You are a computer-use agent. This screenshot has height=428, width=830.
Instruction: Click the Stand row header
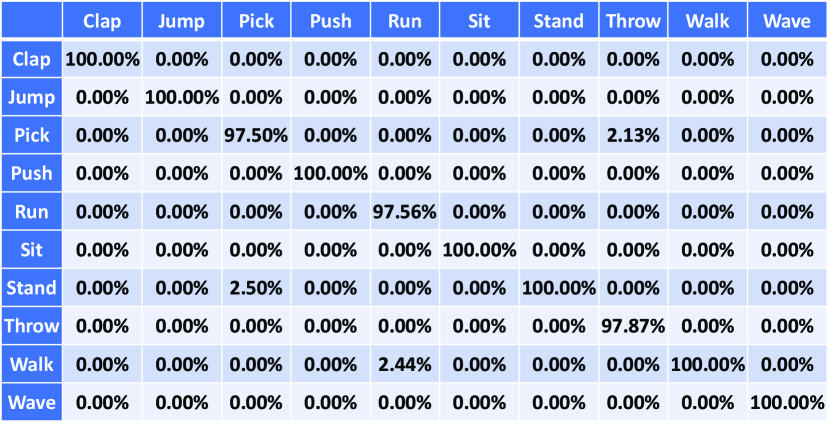pyautogui.click(x=31, y=289)
